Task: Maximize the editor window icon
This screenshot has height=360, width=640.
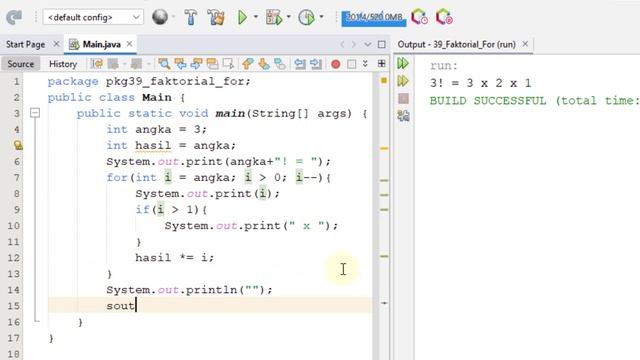Action: (382, 44)
